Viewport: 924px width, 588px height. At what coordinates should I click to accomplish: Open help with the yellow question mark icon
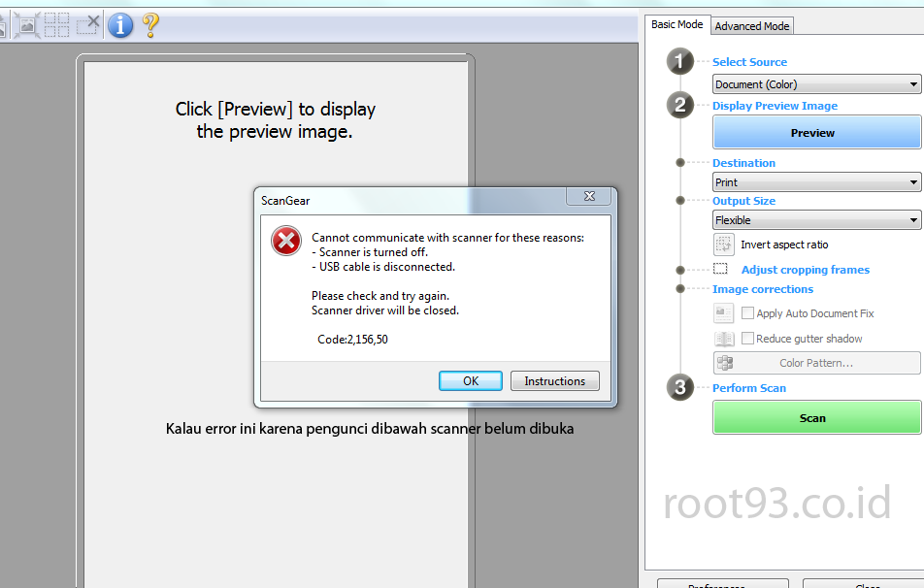pos(150,25)
